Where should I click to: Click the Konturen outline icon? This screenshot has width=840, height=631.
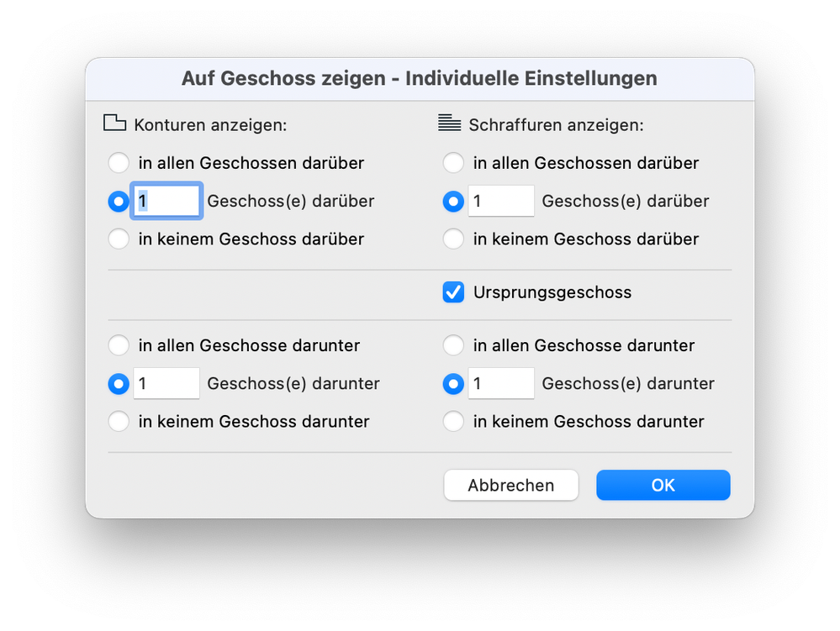[x=114, y=124]
